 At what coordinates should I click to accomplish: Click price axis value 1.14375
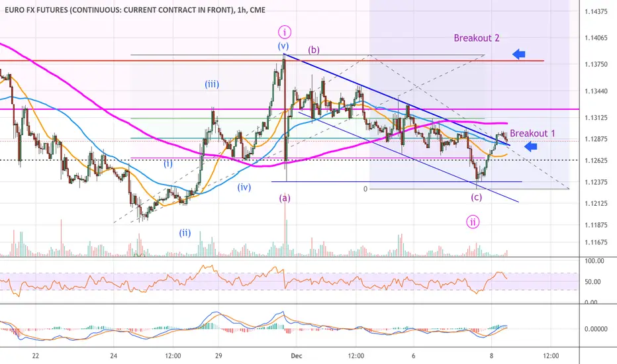tap(596, 12)
